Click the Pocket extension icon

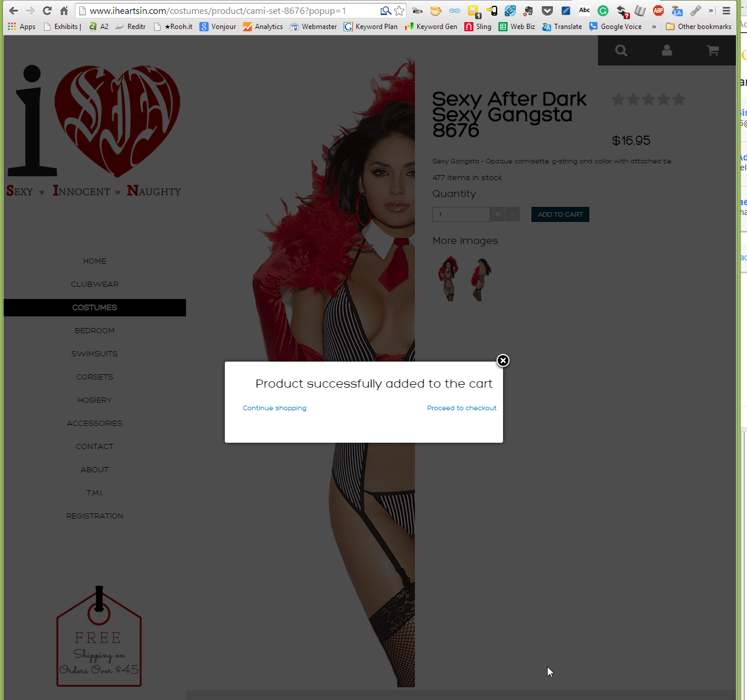click(x=547, y=10)
